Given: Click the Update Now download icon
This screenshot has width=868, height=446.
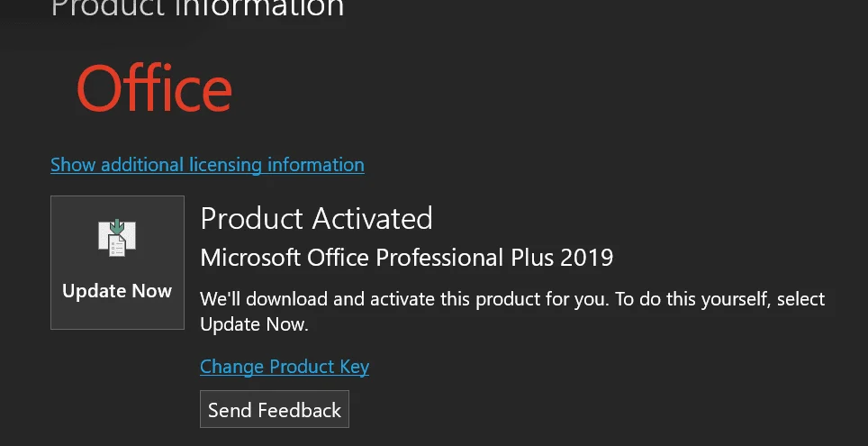Looking at the screenshot, I should coord(117,238).
